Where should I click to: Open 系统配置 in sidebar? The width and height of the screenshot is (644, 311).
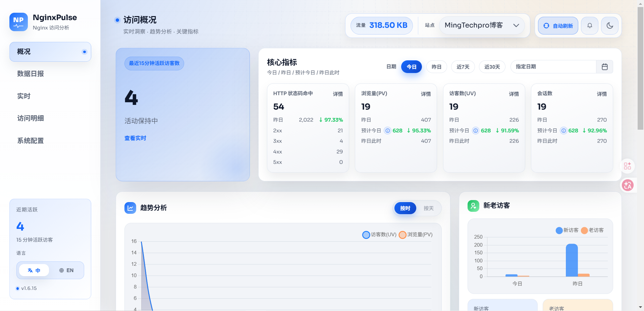pyautogui.click(x=50, y=141)
